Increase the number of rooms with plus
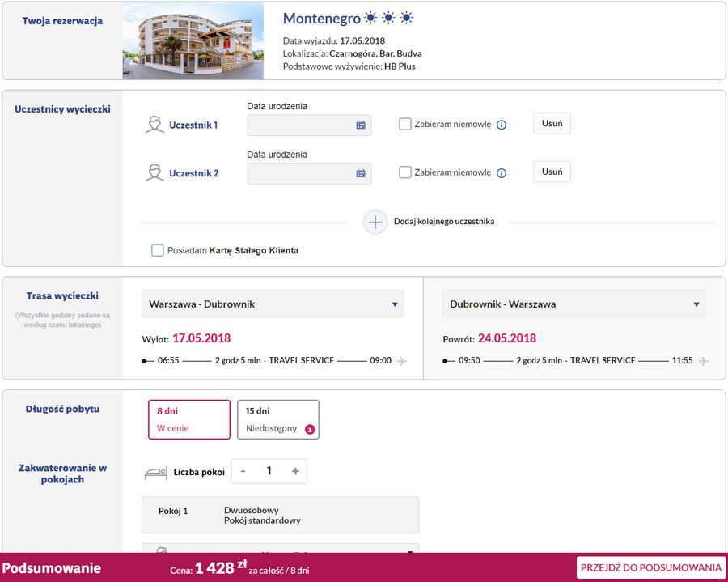Viewport: 728px width, 582px height. (x=295, y=471)
